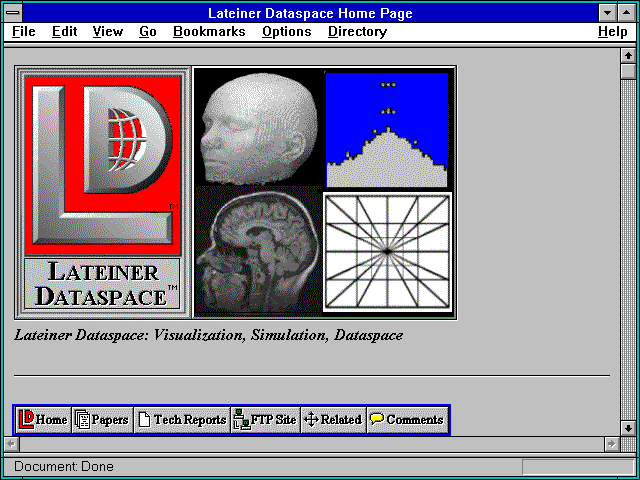Click the 3D rendered head image

258,128
